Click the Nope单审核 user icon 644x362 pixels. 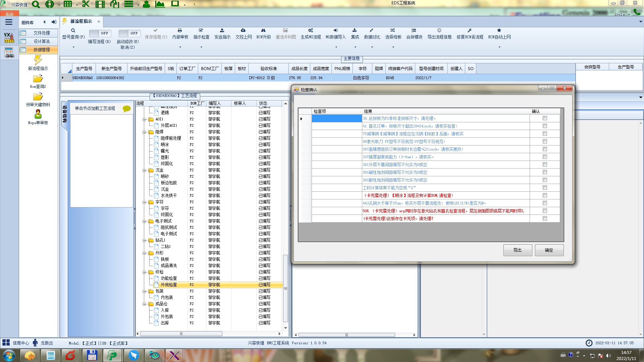[x=38, y=114]
